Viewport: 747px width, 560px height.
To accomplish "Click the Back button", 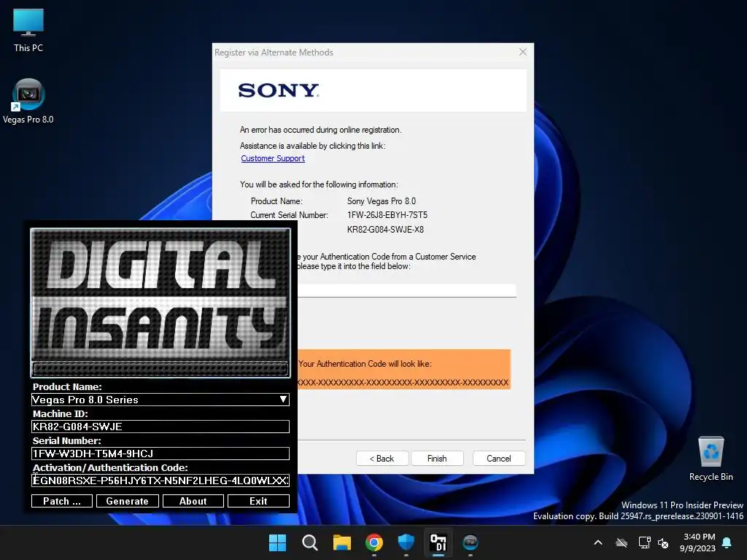I will [382, 459].
